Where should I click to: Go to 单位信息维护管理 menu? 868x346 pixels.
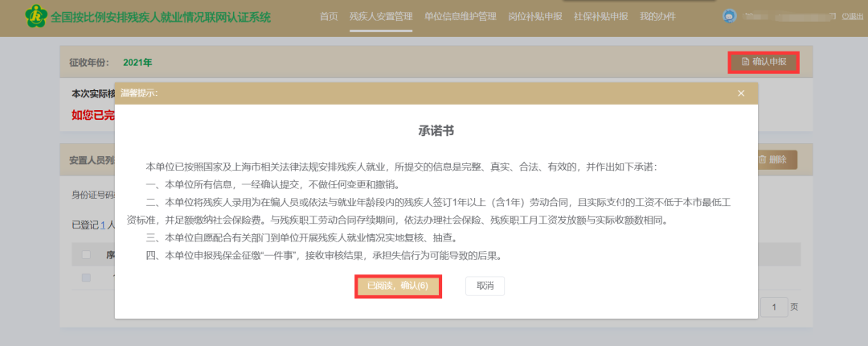click(x=460, y=17)
